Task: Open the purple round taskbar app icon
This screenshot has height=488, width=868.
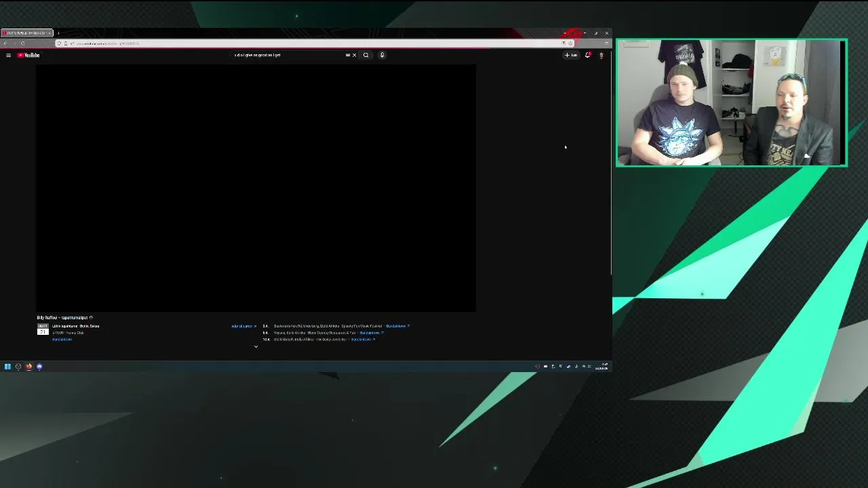Action: 39,367
